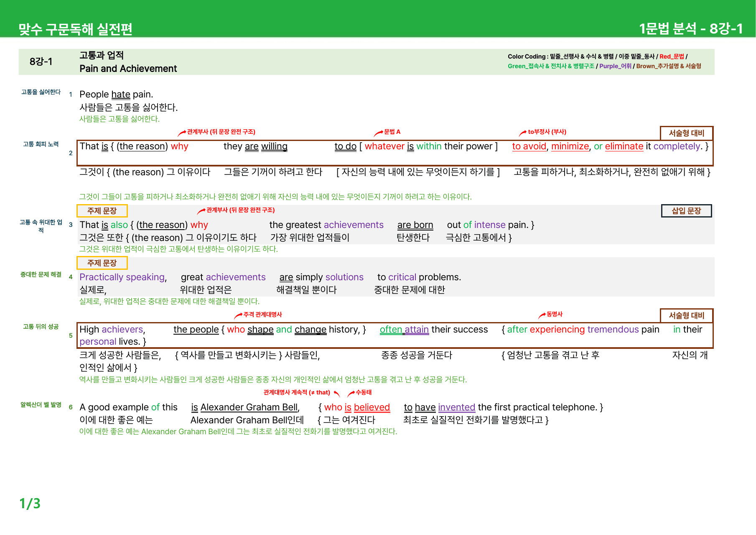The image size is (756, 535).
Task: Click the 서술형 대비 box above sentence 5
Action: [687, 315]
